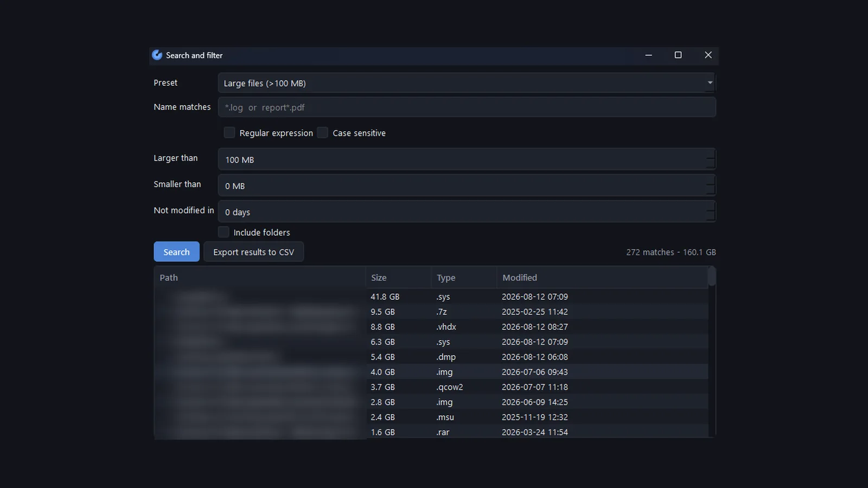Sort results by Type column

click(464, 278)
